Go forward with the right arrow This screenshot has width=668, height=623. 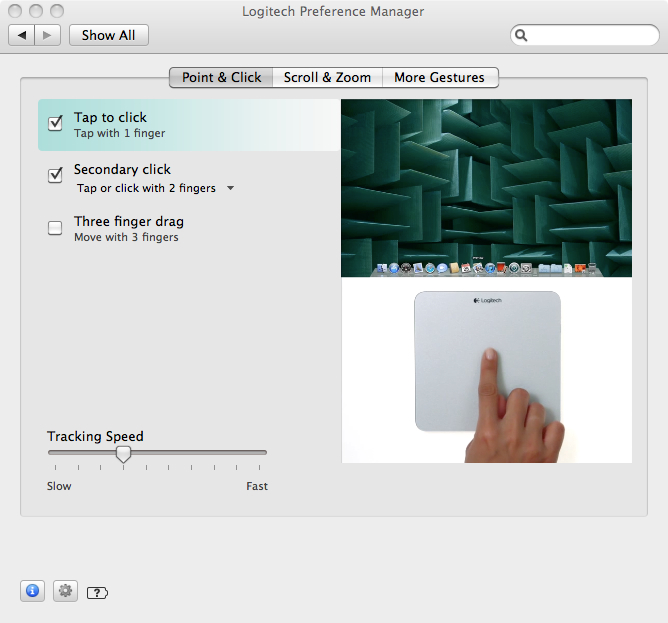pos(47,35)
